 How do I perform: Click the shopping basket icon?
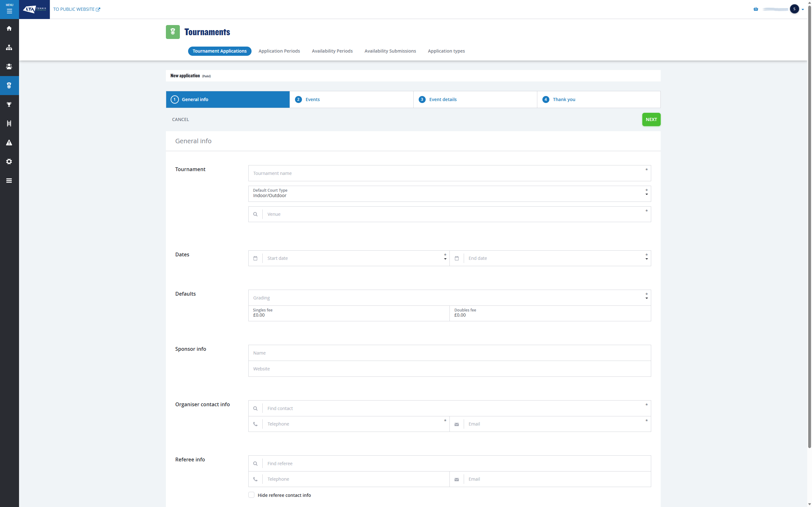[x=756, y=9]
